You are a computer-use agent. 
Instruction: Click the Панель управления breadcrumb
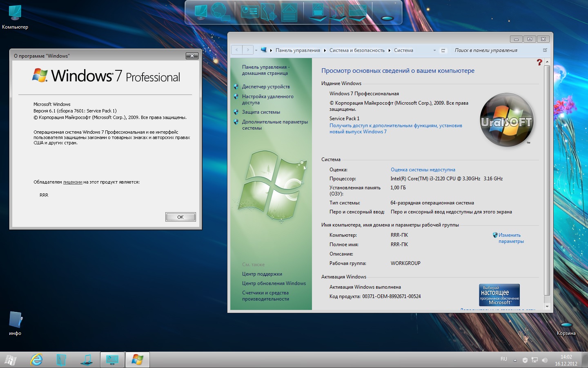[298, 50]
